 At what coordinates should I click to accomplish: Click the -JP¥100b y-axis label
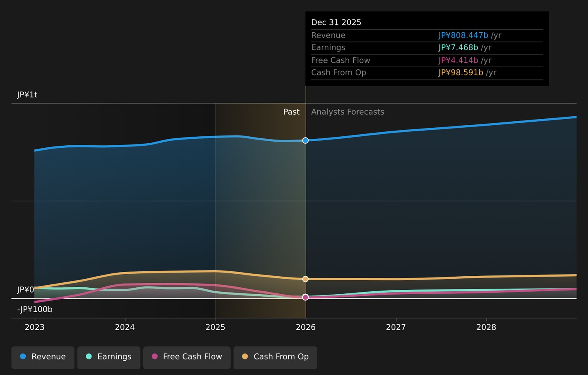(35, 309)
